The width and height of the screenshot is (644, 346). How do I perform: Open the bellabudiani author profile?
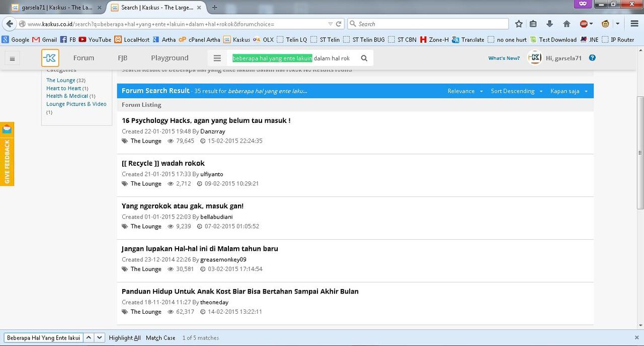click(216, 217)
